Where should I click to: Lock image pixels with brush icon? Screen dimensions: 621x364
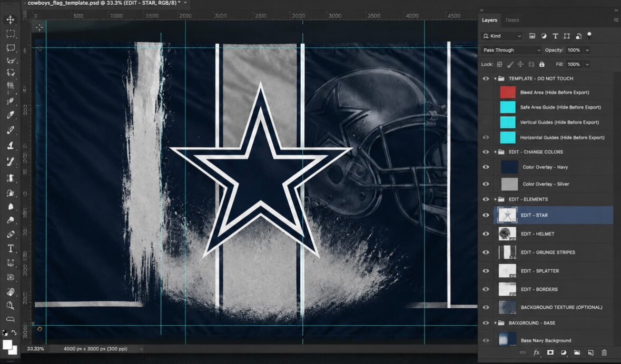click(510, 64)
